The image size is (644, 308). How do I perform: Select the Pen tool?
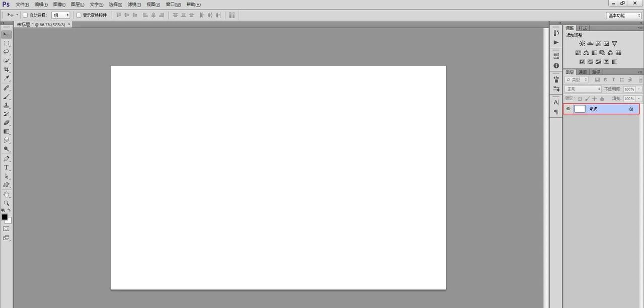click(7, 159)
